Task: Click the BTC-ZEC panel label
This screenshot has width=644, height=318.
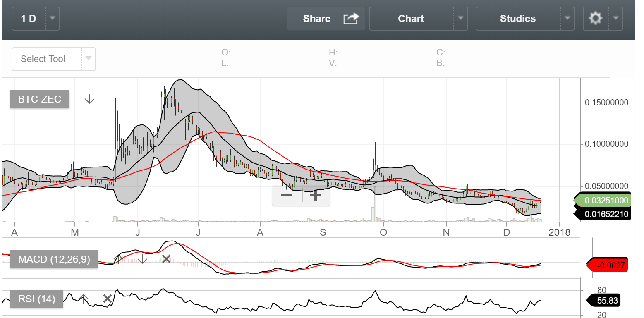Action: point(40,99)
